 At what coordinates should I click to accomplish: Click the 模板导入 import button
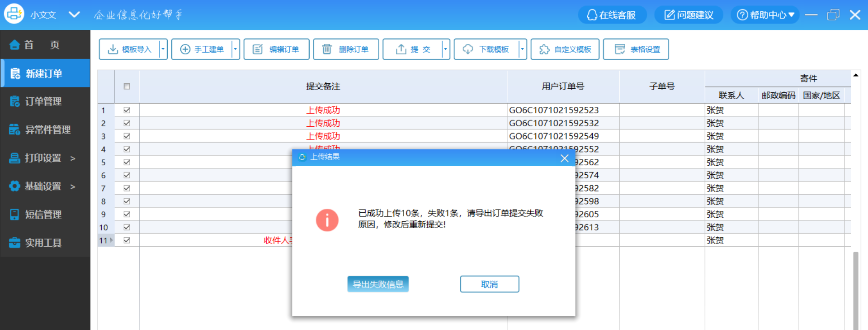coord(129,49)
